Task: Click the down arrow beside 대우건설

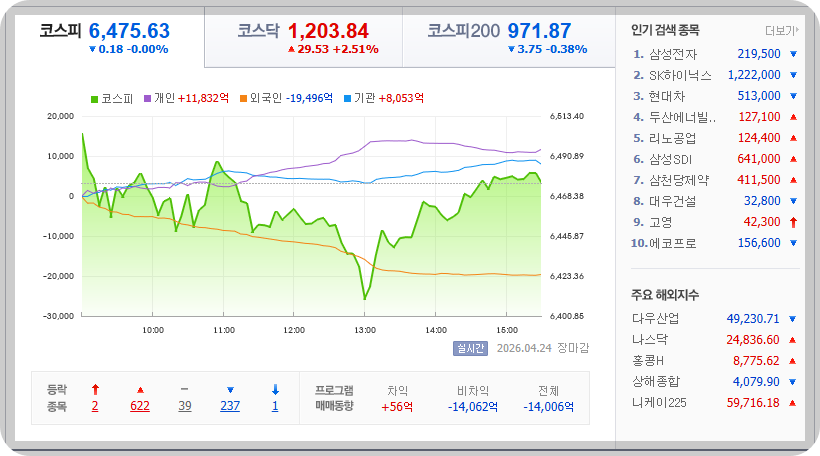Action: (793, 201)
